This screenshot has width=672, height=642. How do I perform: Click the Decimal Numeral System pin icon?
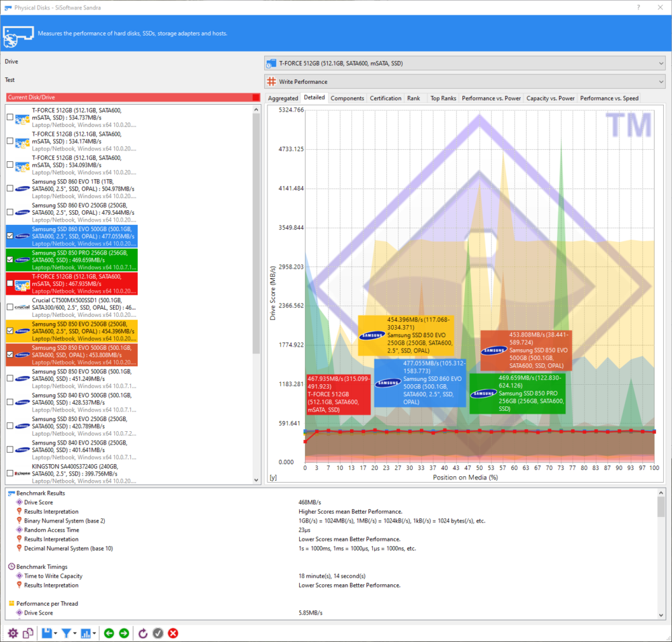pyautogui.click(x=19, y=548)
